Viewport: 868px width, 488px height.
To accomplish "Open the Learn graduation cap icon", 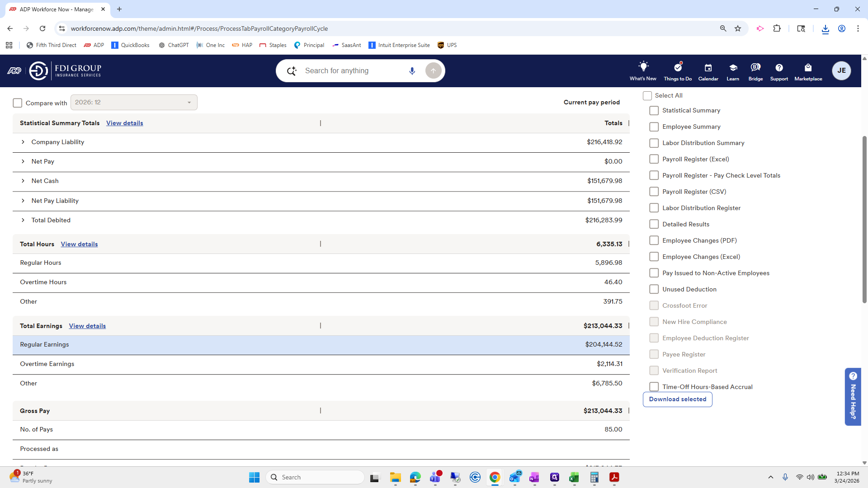I will point(733,68).
